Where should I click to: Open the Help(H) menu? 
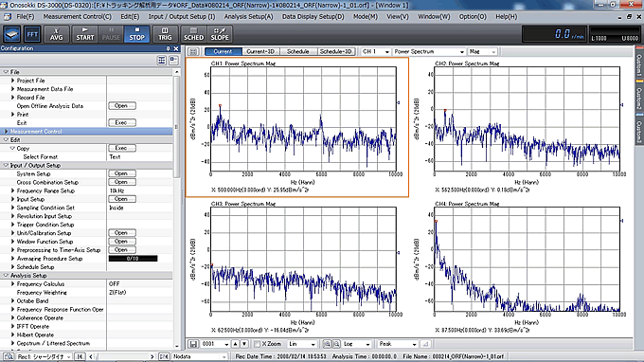[x=507, y=17]
